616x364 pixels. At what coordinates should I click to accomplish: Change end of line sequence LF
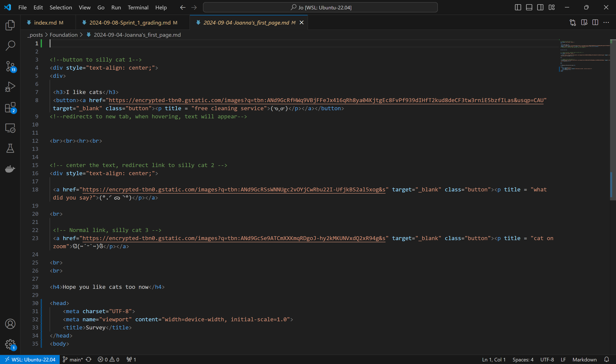tap(563, 360)
